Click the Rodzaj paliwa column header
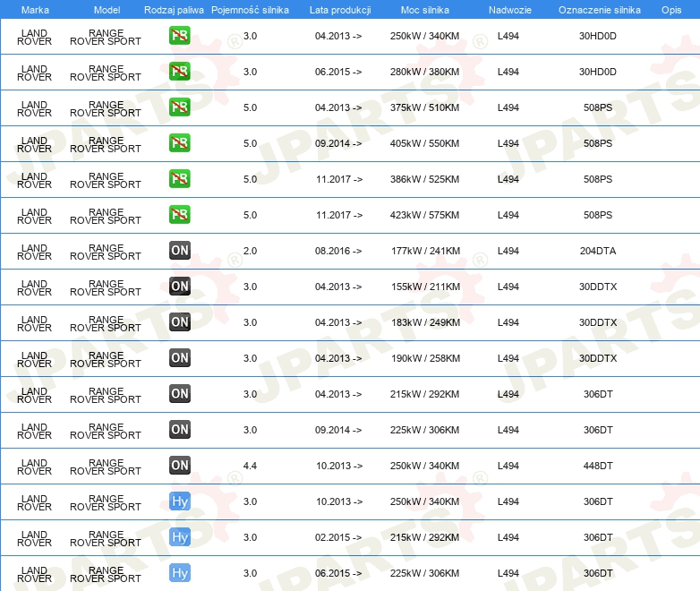700x591 pixels. point(174,10)
